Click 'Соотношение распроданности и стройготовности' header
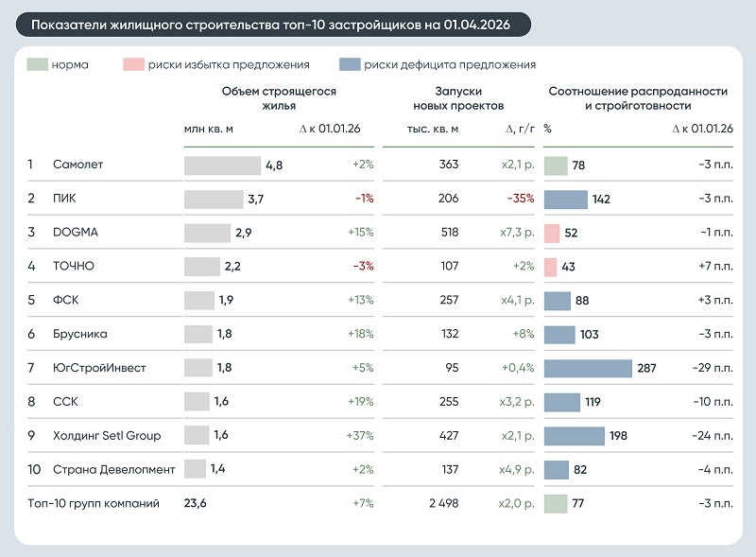Image resolution: width=756 pixels, height=557 pixels. click(x=638, y=98)
